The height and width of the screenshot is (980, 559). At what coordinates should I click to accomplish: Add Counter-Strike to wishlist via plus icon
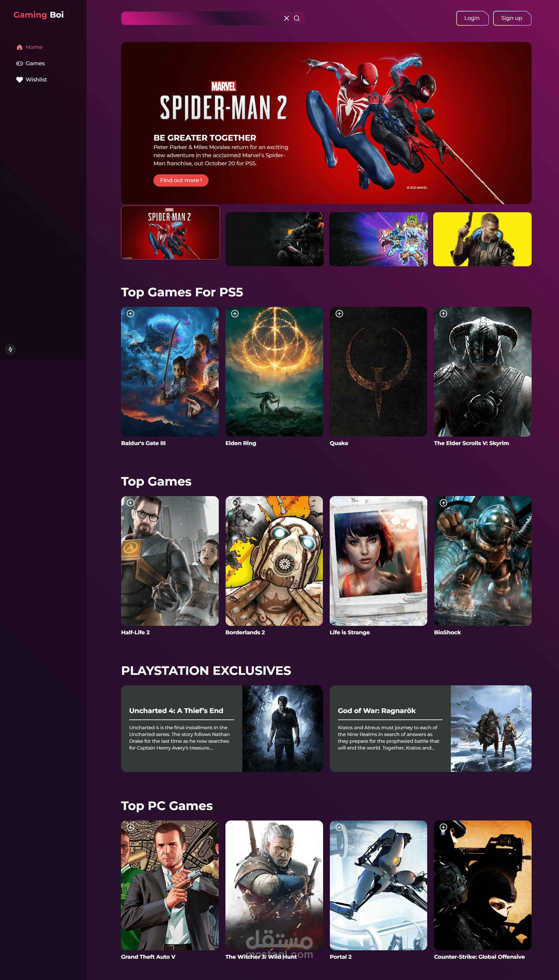point(443,827)
